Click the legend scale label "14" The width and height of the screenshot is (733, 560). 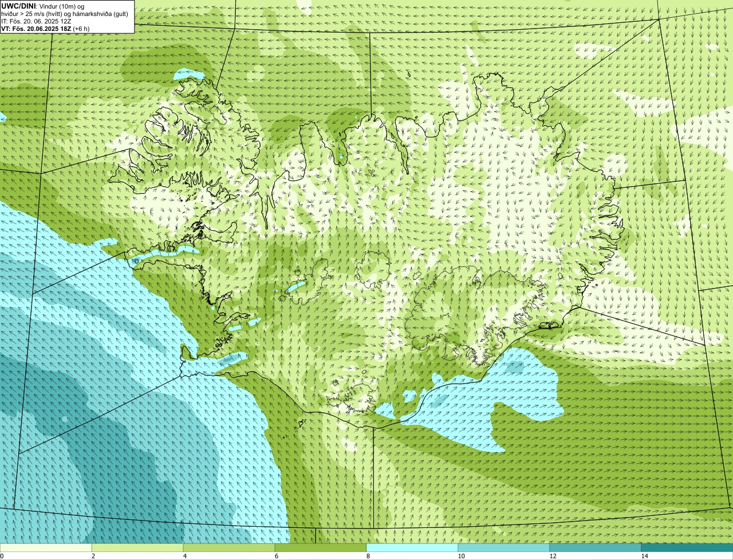click(644, 556)
